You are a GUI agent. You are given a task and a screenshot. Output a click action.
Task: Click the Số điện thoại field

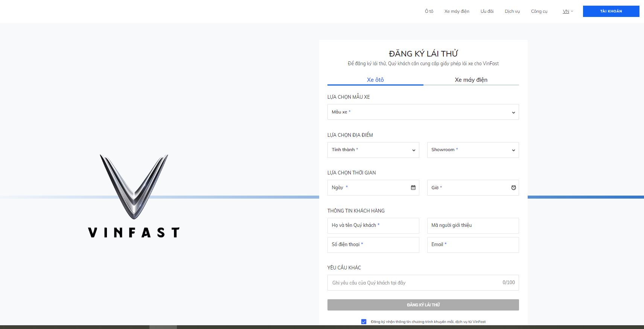tap(373, 245)
